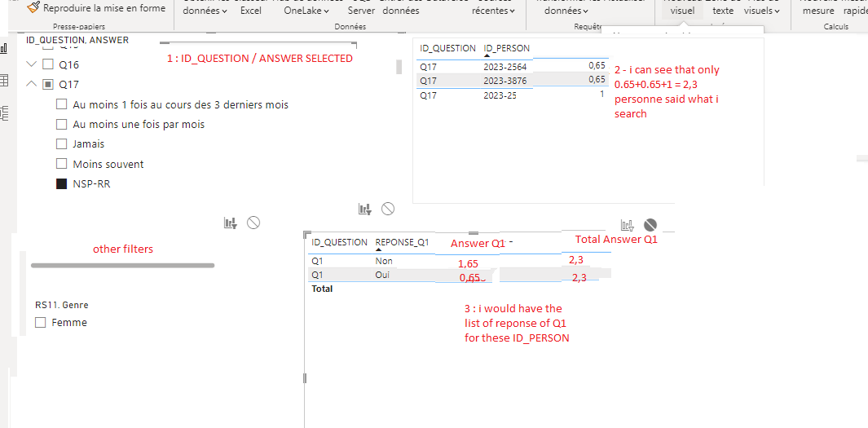Toggle the Q17 checkbox in the slicer
Viewport: 868px width, 428px height.
[48, 85]
